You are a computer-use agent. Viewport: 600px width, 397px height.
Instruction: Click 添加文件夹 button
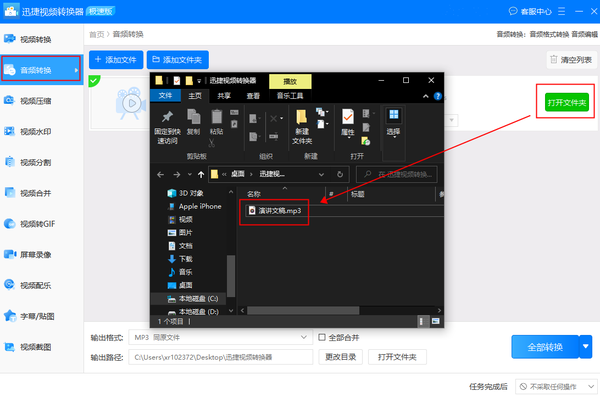[178, 60]
